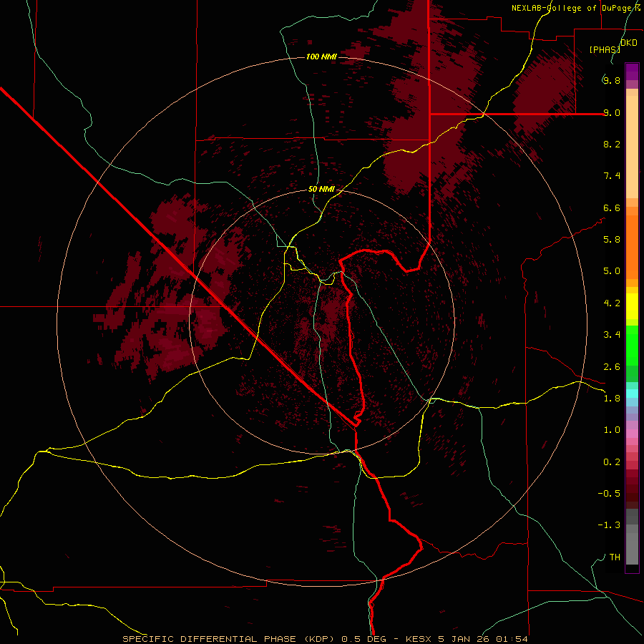
Task: Select the 0.2 scale label
Action: [612, 462]
